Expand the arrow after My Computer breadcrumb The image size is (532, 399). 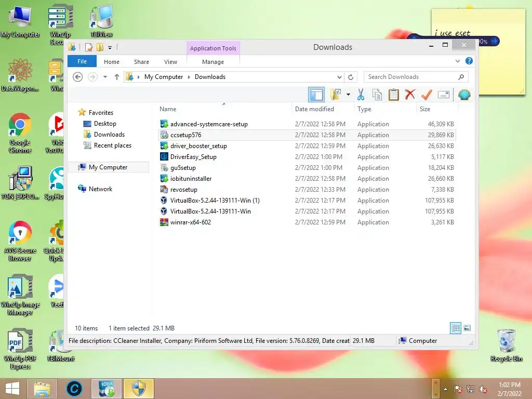click(x=189, y=77)
